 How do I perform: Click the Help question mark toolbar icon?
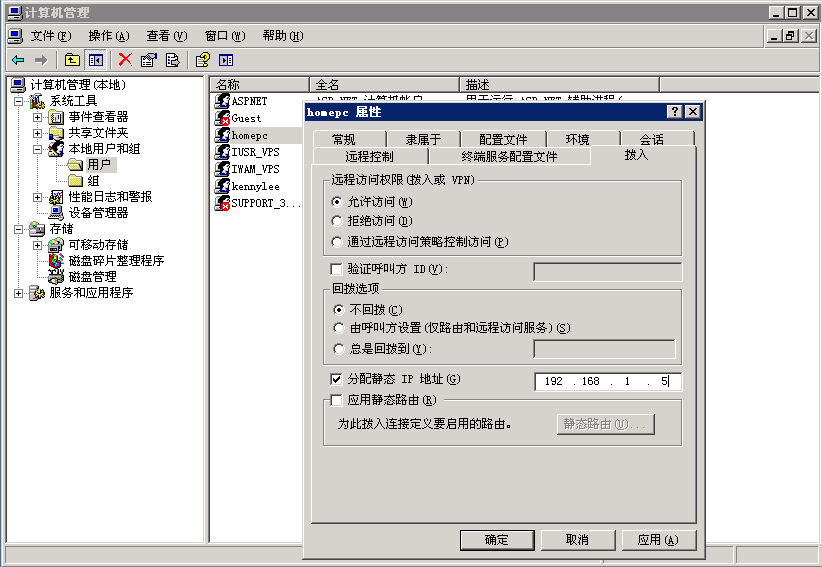pos(203,60)
